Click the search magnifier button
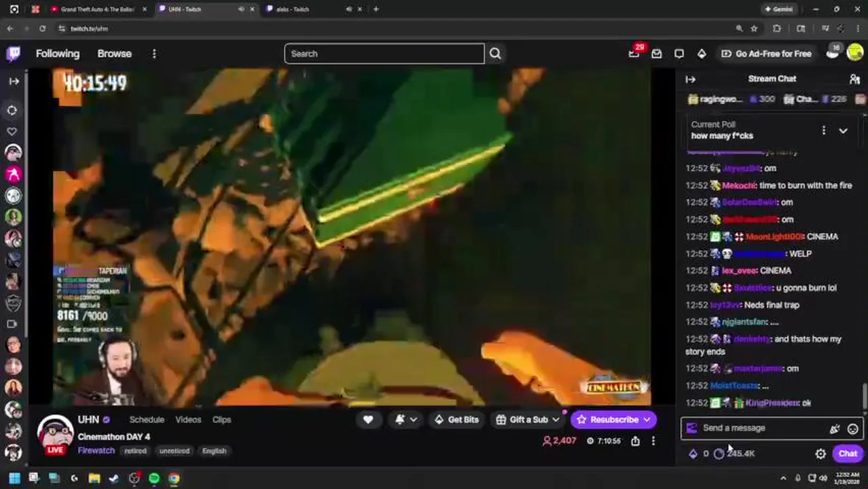868x489 pixels. (x=495, y=54)
